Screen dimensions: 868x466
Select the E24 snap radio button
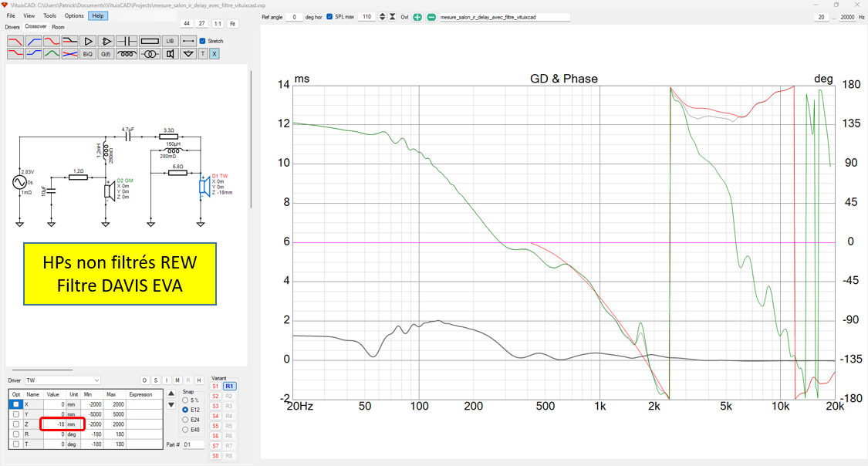click(x=185, y=420)
